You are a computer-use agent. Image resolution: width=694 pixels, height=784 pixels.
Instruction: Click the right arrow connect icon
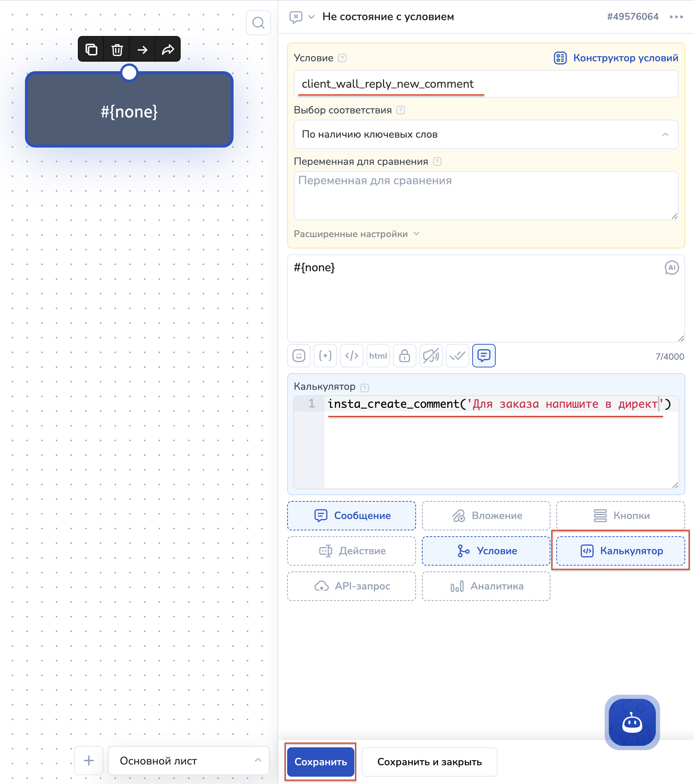click(x=142, y=50)
